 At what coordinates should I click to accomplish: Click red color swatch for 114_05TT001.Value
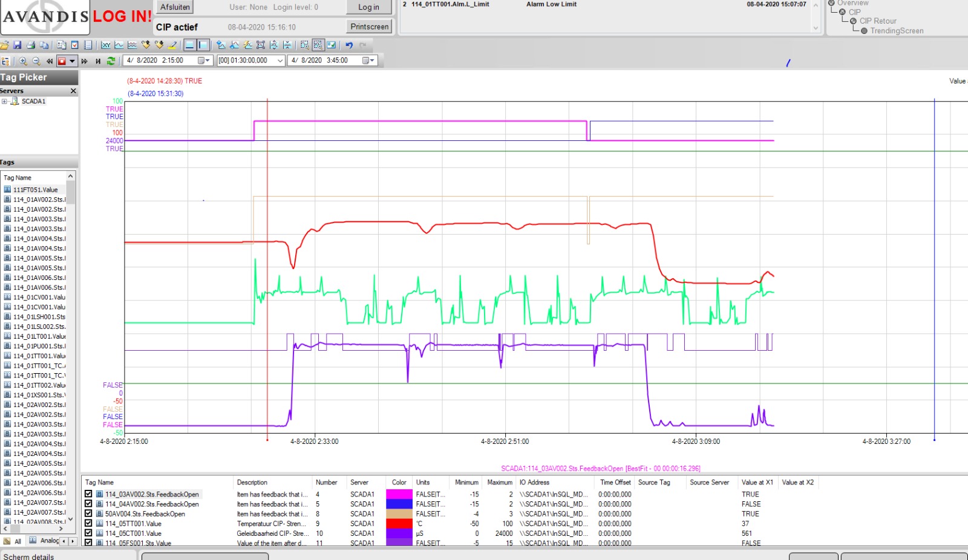coord(399,523)
